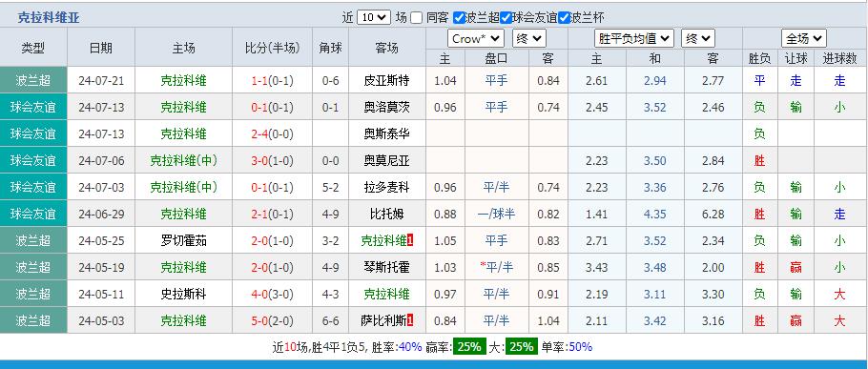Open the 琴斯托霍 team link
This screenshot has width=868, height=369.
[x=387, y=267]
